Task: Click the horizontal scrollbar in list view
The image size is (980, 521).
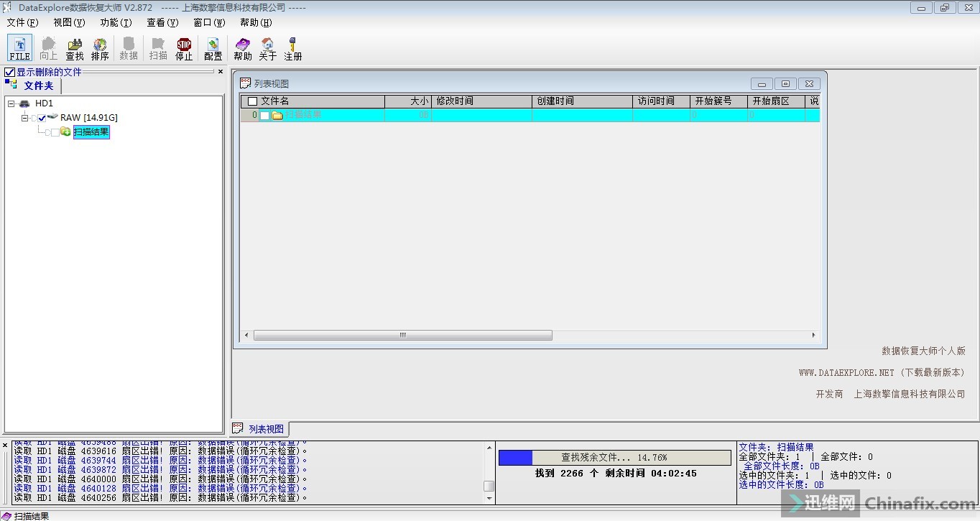Action: tap(402, 335)
